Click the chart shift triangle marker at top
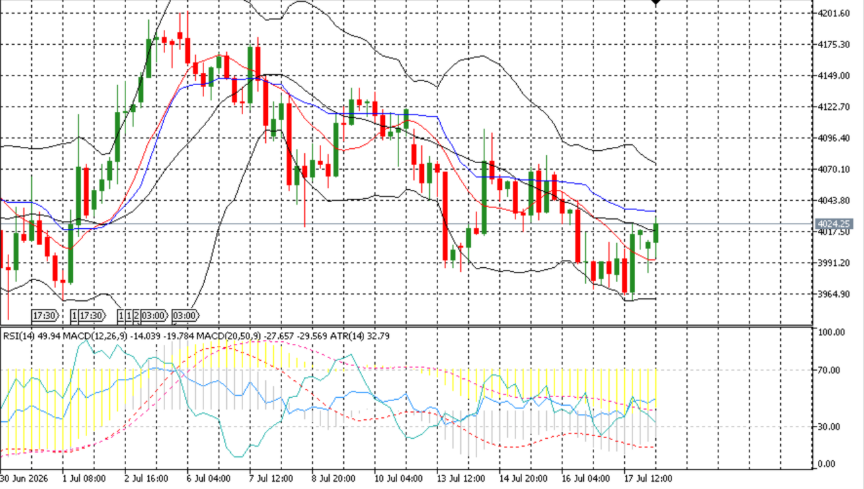Image resolution: width=864 pixels, height=489 pixels. click(x=656, y=2)
